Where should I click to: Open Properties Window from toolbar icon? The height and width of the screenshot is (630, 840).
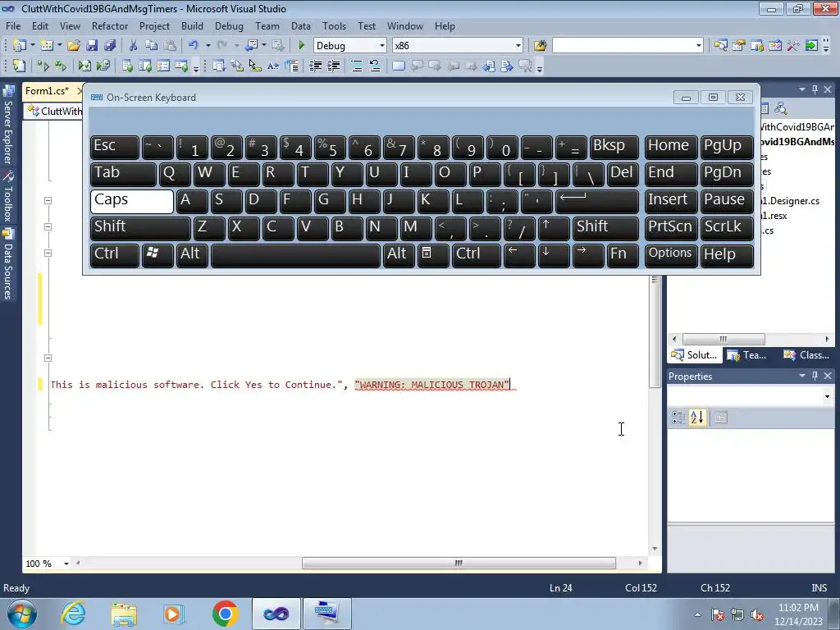pos(739,46)
